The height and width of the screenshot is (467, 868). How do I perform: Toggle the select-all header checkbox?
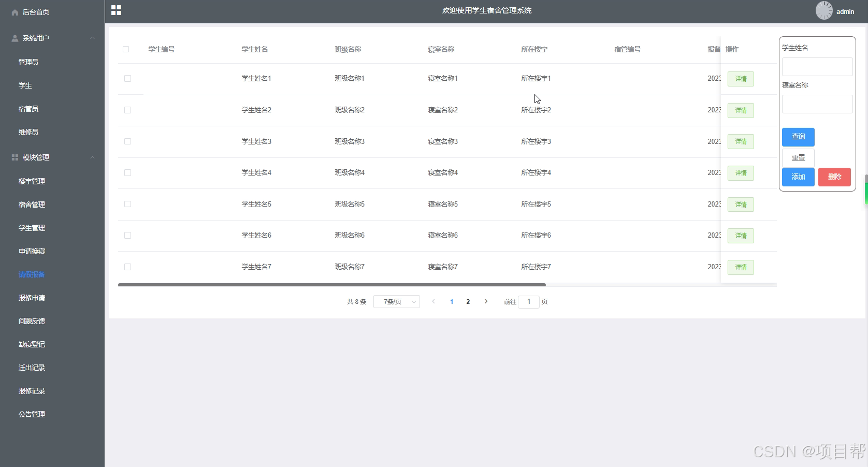point(126,49)
